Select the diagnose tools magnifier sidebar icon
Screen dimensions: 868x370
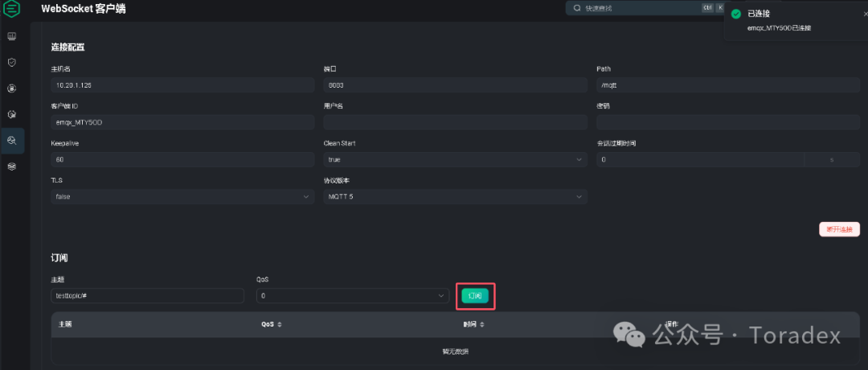pyautogui.click(x=11, y=140)
